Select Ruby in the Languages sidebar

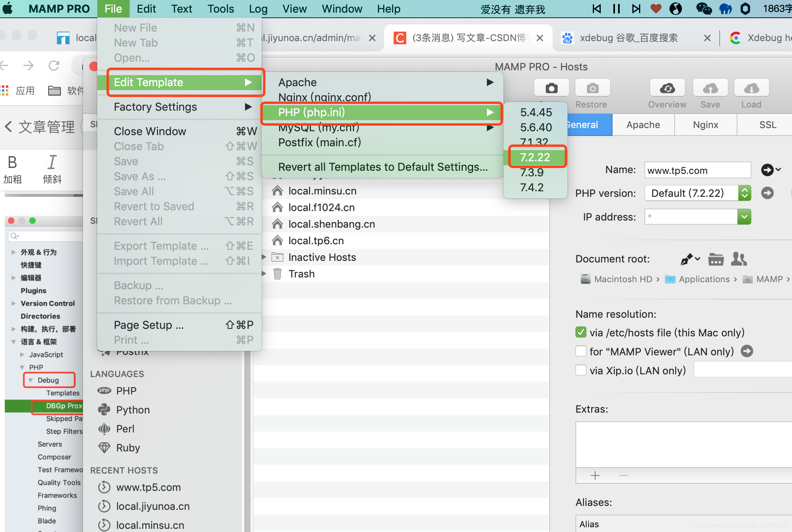[128, 448]
